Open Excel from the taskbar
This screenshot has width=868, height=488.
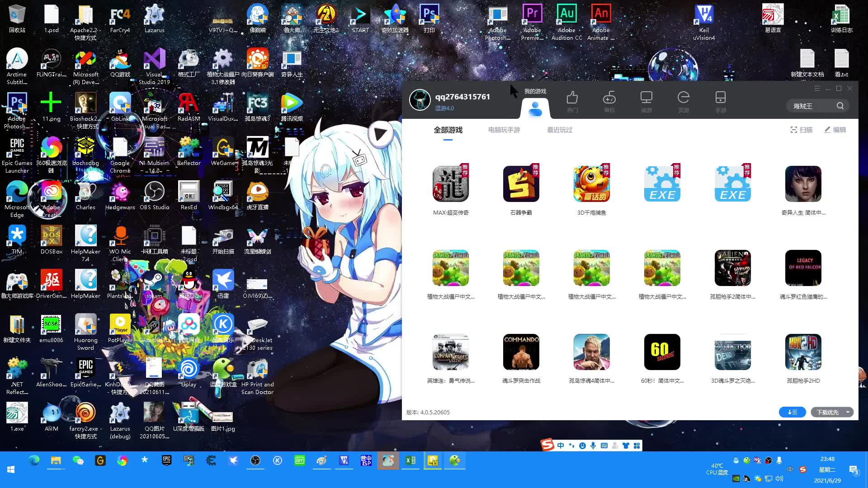(x=410, y=460)
